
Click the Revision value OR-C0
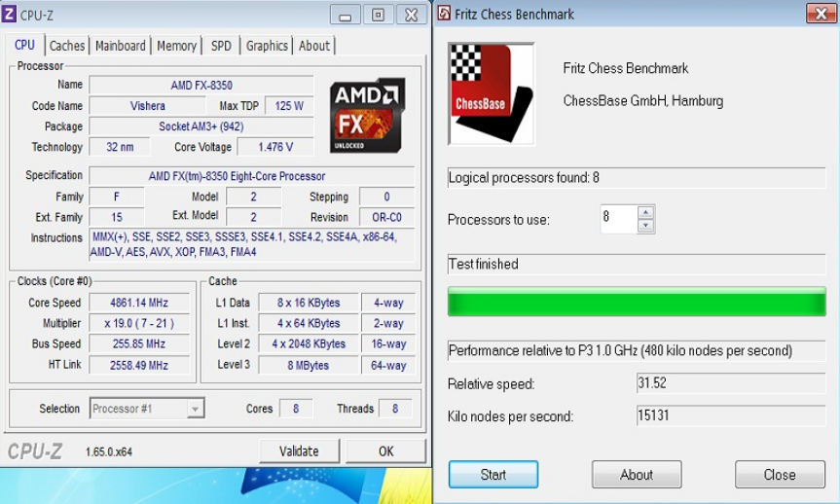point(386,217)
